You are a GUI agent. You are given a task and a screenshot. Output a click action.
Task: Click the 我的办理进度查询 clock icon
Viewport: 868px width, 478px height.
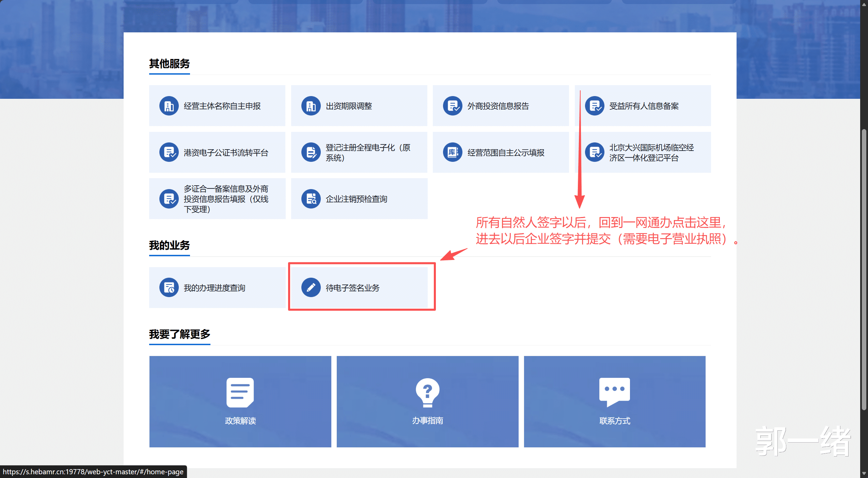tap(169, 288)
